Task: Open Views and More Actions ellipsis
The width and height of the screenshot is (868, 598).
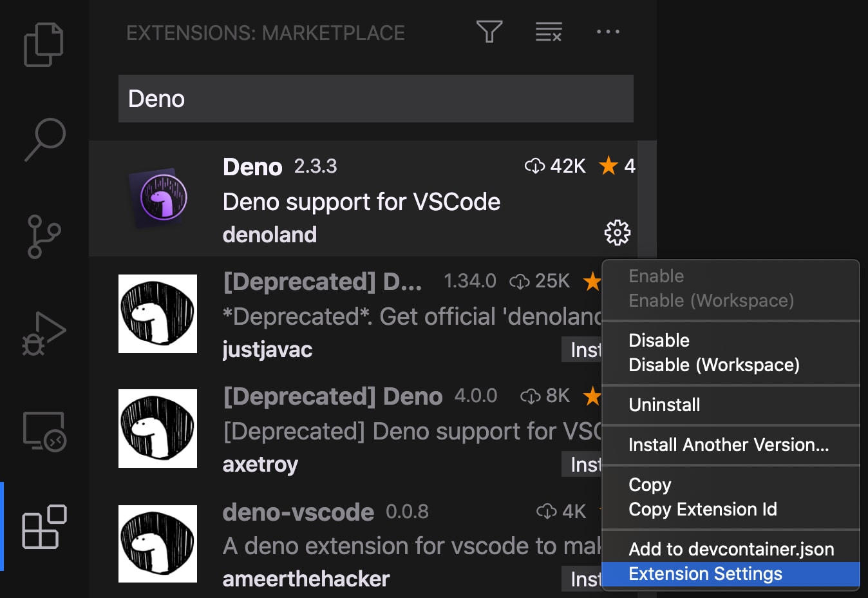Action: [x=608, y=32]
